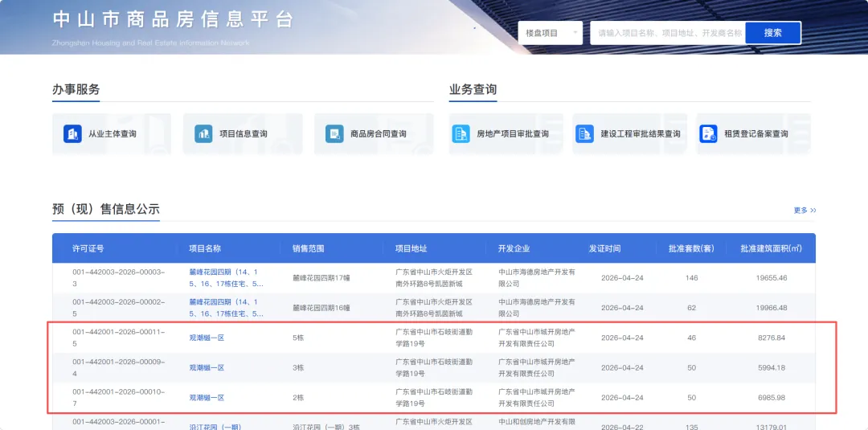Click the 发证时间 column header
Image resolution: width=868 pixels, height=430 pixels.
click(x=604, y=248)
